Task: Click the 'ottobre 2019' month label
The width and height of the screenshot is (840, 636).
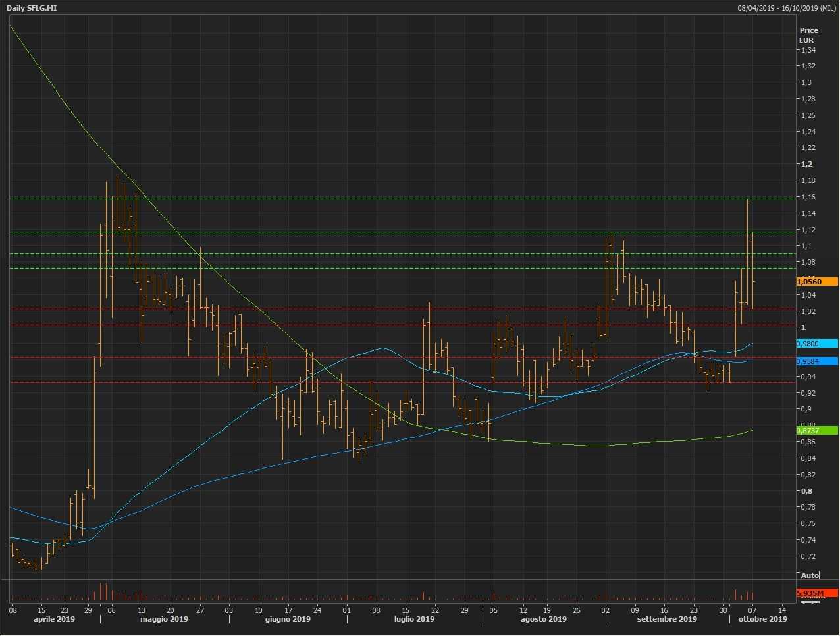Action: [x=762, y=619]
